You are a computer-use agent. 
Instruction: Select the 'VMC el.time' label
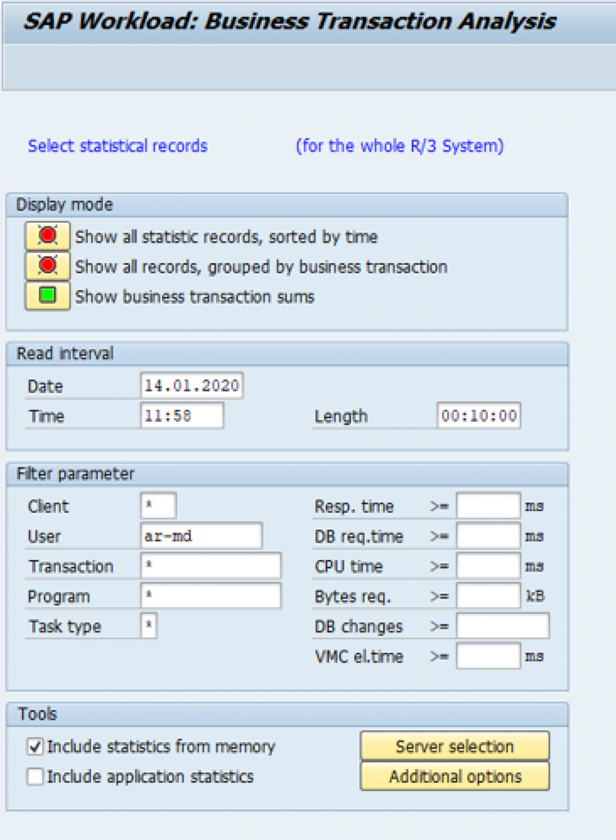tap(359, 656)
